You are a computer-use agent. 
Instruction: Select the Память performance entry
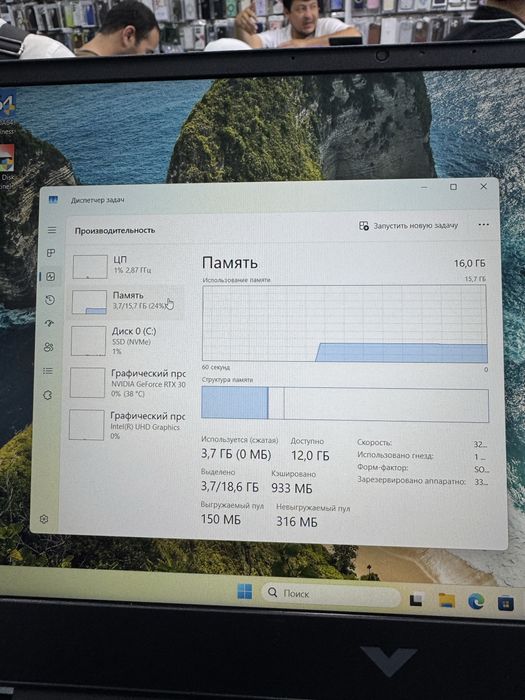point(126,302)
